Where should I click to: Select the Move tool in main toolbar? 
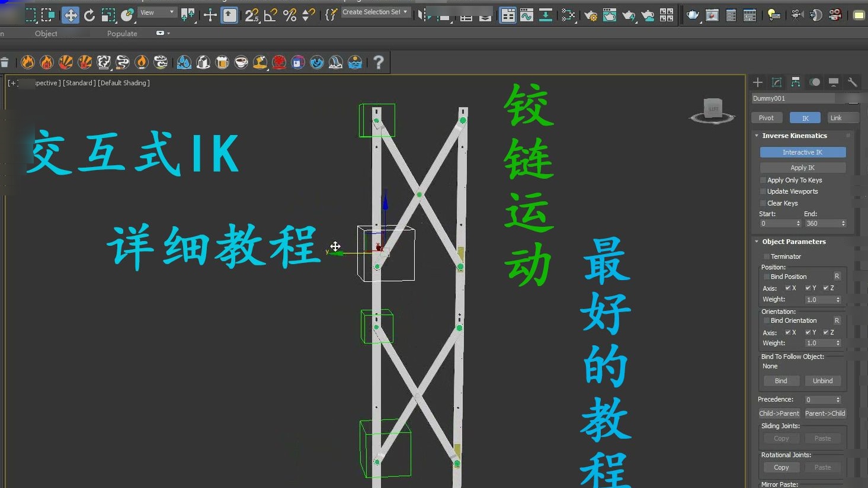click(x=71, y=15)
